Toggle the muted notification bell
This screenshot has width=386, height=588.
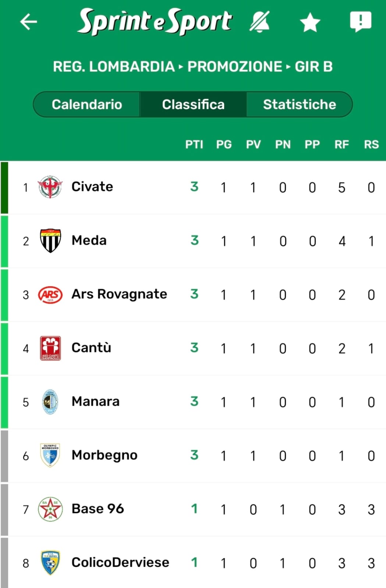click(260, 22)
